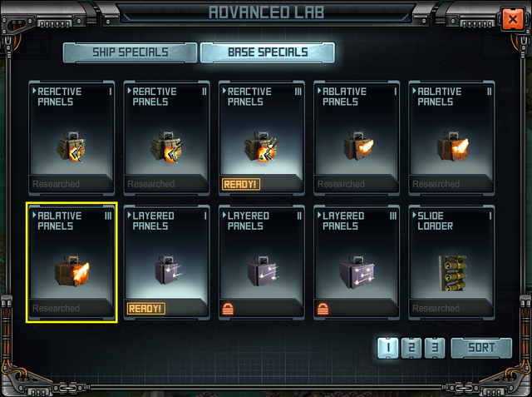
Task: Click the Sort button
Action: (481, 348)
